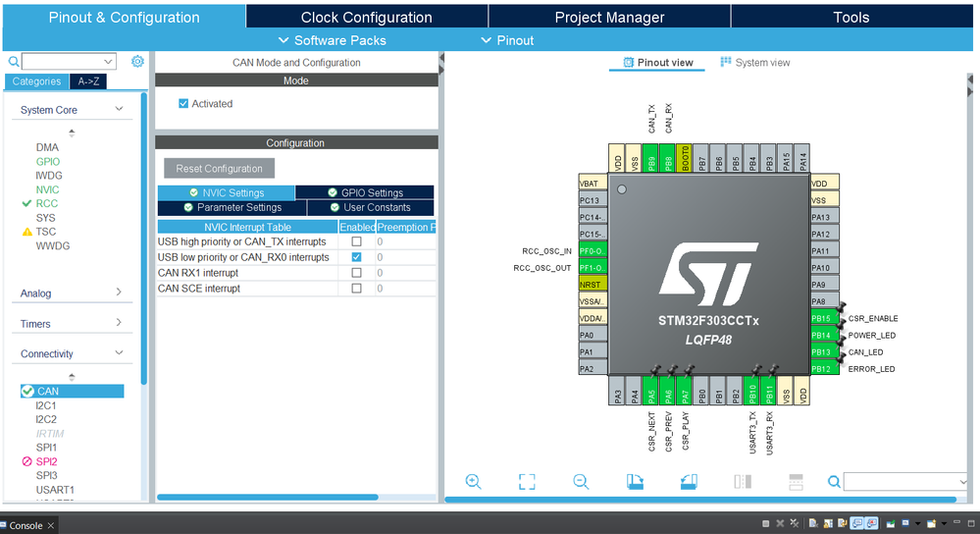Select the PB15 CSR_ENABLE pin
The width and height of the screenshot is (980, 534).
point(824,318)
